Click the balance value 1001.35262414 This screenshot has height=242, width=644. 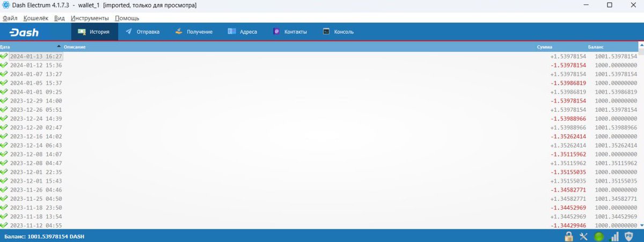tap(616, 145)
